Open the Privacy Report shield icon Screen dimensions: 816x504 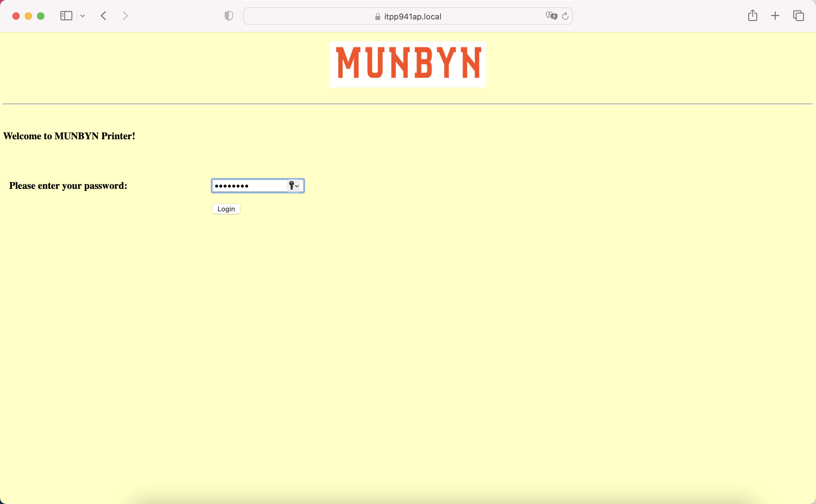[229, 16]
